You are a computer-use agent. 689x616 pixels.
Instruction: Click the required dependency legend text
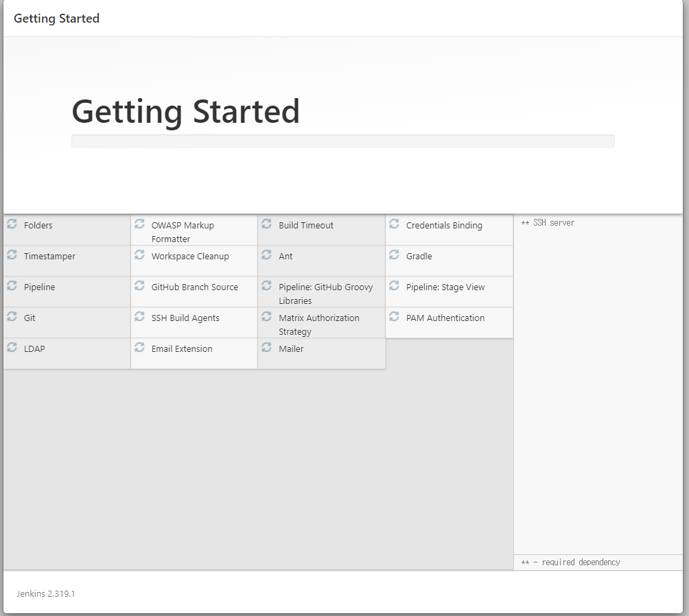tap(570, 562)
